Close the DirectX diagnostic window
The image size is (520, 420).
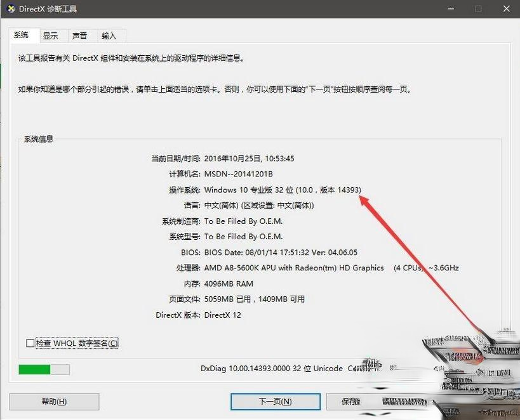pos(507,9)
